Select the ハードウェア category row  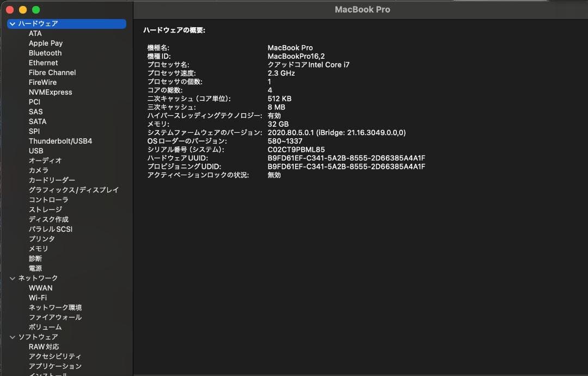click(67, 23)
